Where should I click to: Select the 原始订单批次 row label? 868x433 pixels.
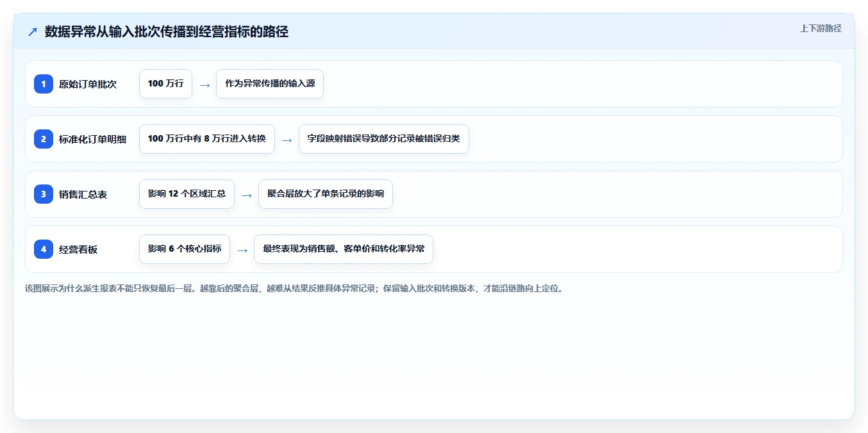[x=88, y=84]
